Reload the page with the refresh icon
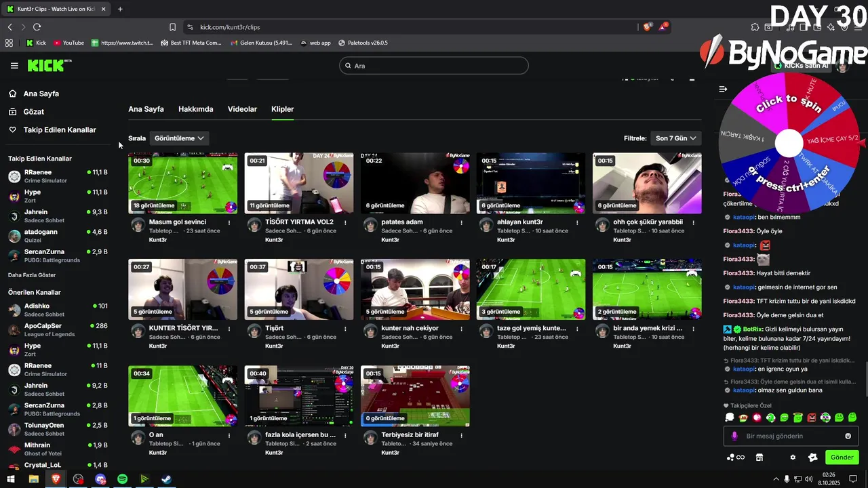 (37, 27)
